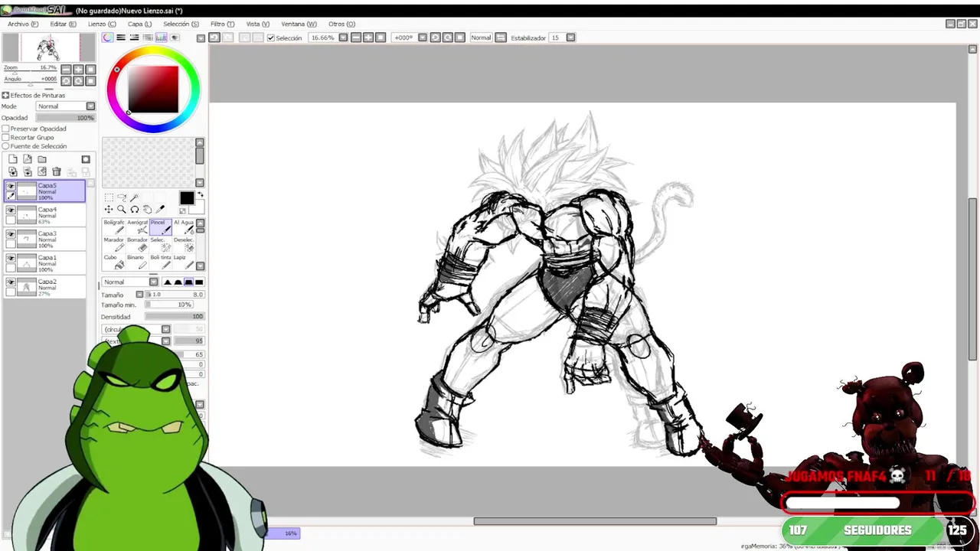Choose the rectangular selection tool
The width and height of the screenshot is (980, 551).
109,197
